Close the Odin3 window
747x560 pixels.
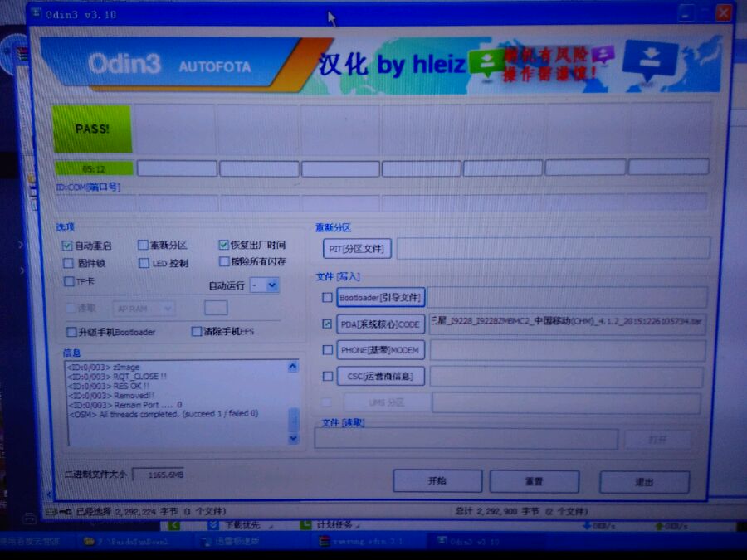[723, 12]
